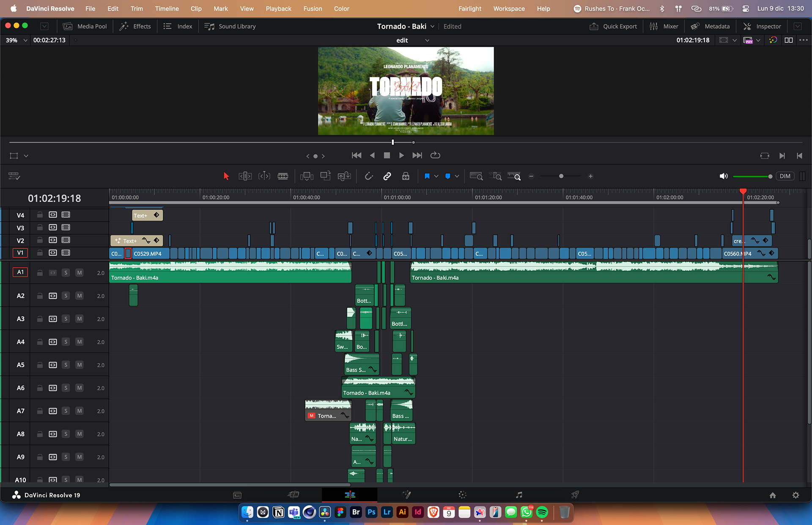Click the Full Extent Zoom icon
This screenshot has height=525, width=812.
(x=476, y=176)
